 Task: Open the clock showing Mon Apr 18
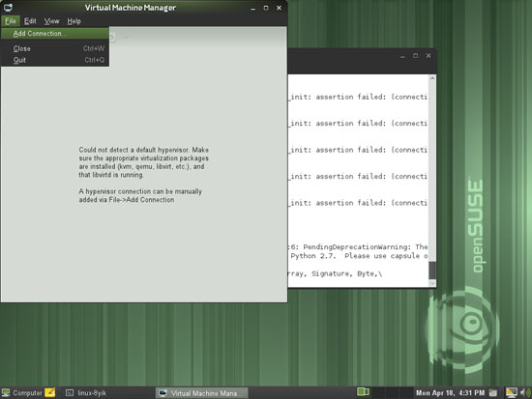point(450,393)
